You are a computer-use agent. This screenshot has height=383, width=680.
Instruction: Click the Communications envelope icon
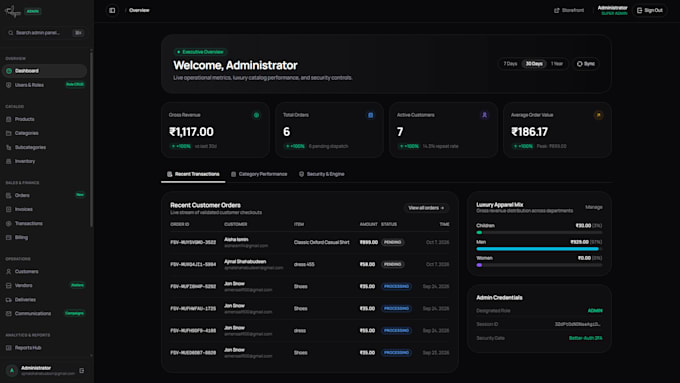[9, 314]
